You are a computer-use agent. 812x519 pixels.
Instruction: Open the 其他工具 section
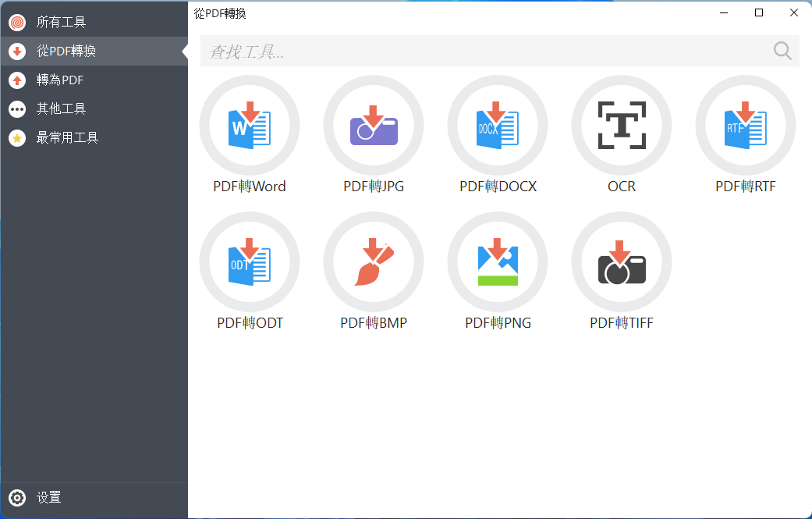click(62, 108)
